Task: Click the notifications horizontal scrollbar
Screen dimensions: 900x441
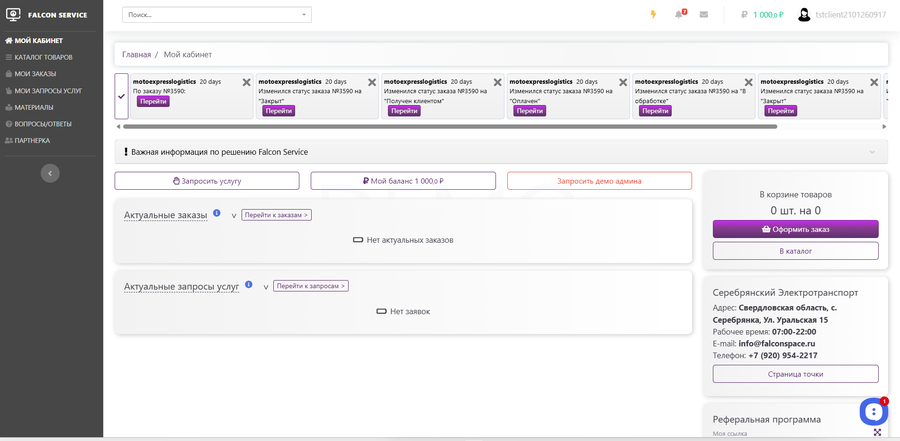Action: coord(450,127)
